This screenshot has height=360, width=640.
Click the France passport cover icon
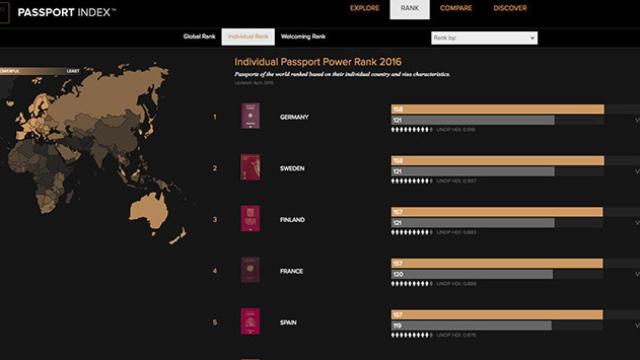250,270
